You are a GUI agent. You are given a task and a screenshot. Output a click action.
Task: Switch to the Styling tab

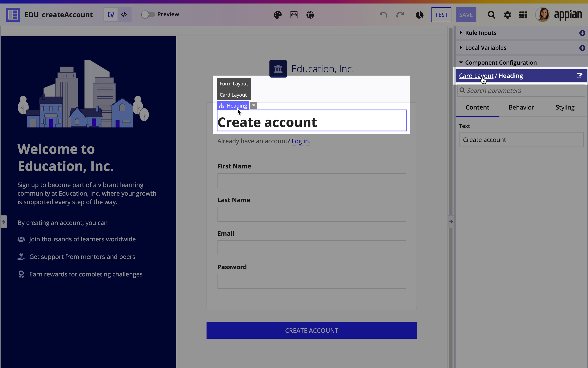tap(565, 107)
